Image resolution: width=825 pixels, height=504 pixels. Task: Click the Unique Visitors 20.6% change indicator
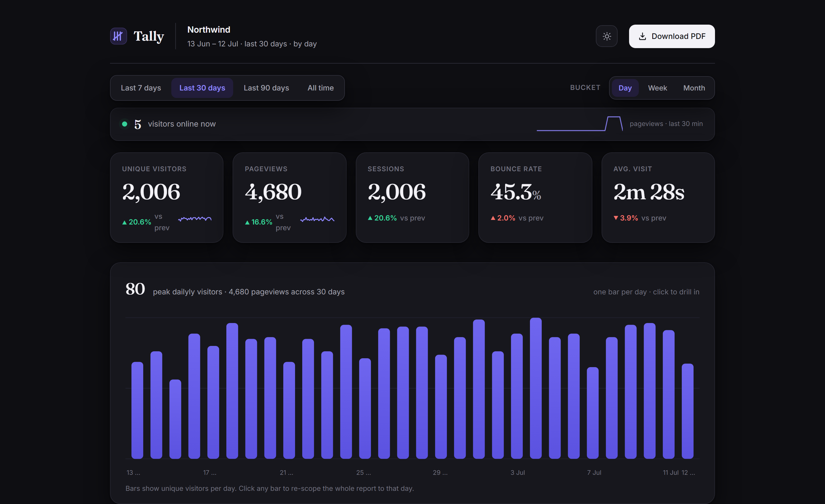tap(137, 222)
